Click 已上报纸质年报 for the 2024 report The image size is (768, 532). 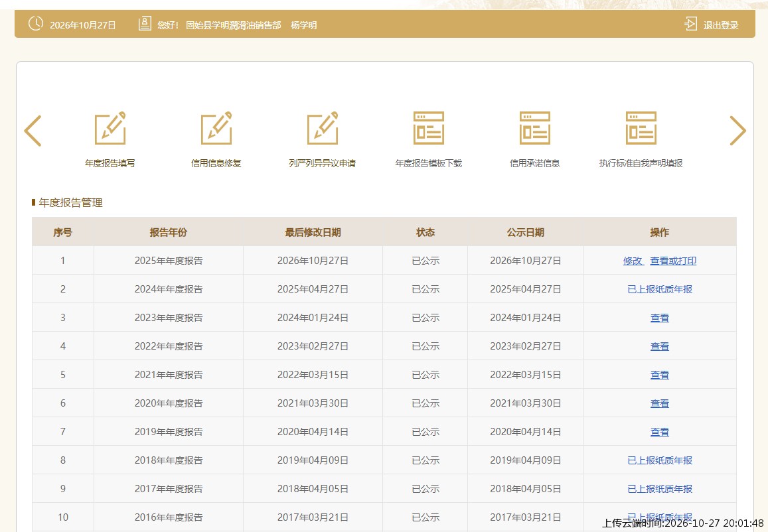point(660,289)
